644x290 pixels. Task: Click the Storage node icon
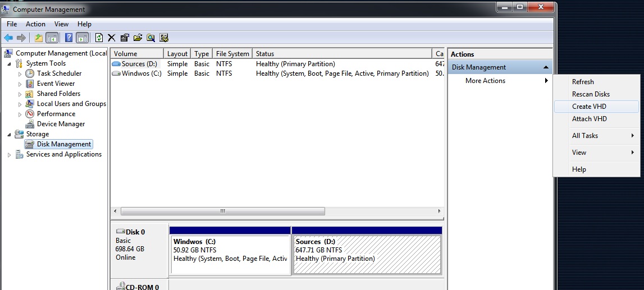19,134
